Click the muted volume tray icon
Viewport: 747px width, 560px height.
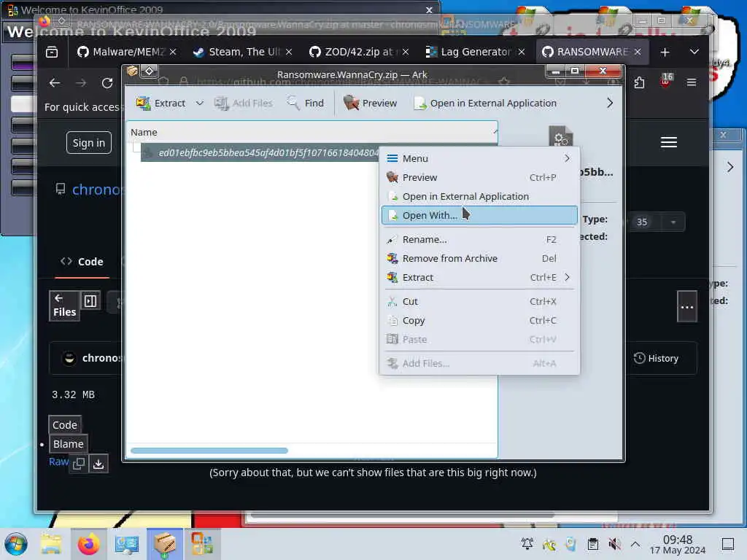click(x=614, y=544)
